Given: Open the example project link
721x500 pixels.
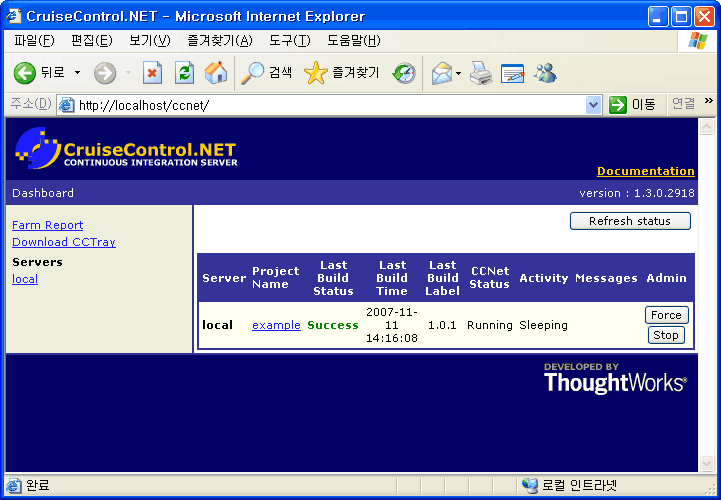Looking at the screenshot, I should pos(276,325).
